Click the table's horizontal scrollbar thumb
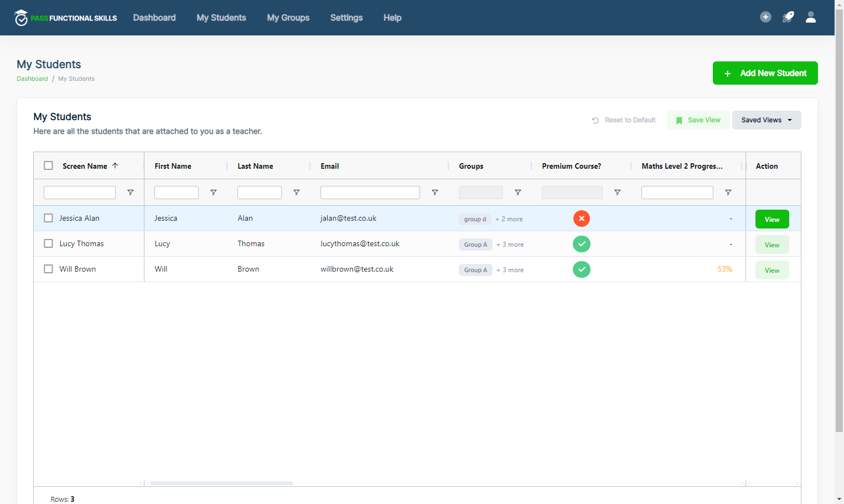 221,483
